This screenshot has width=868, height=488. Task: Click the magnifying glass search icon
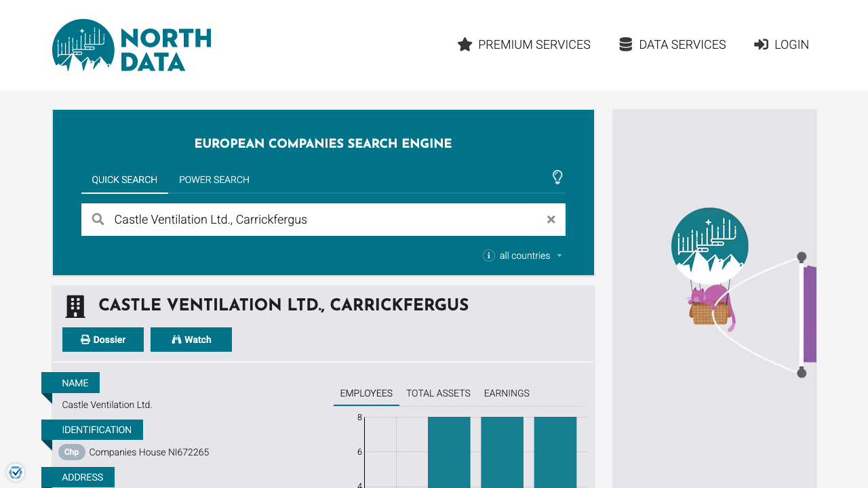98,219
